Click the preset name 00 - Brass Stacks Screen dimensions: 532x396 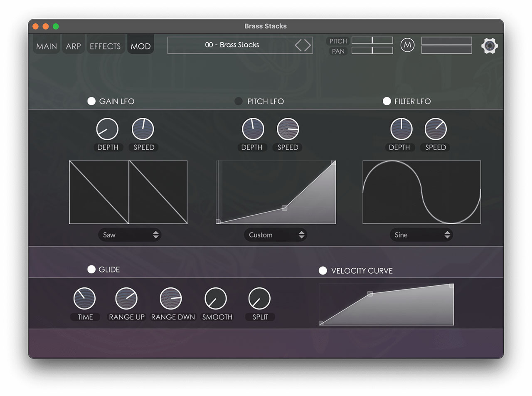pyautogui.click(x=232, y=45)
